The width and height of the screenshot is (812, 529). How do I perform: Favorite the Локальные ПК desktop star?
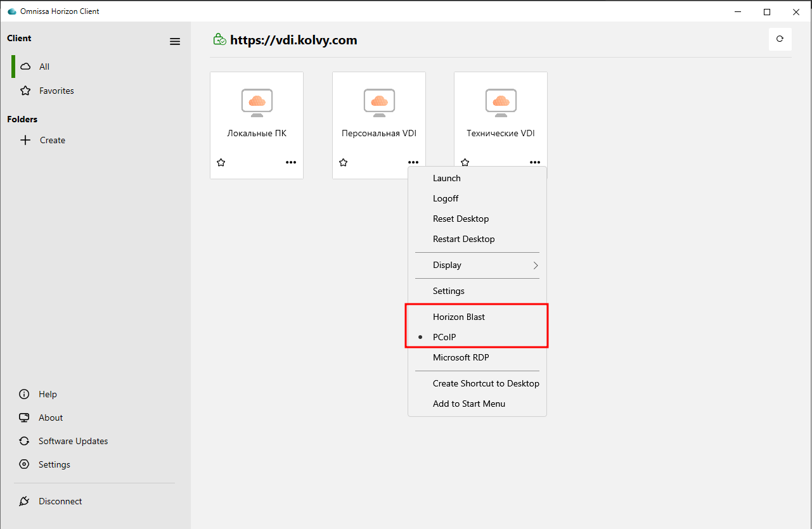221,163
